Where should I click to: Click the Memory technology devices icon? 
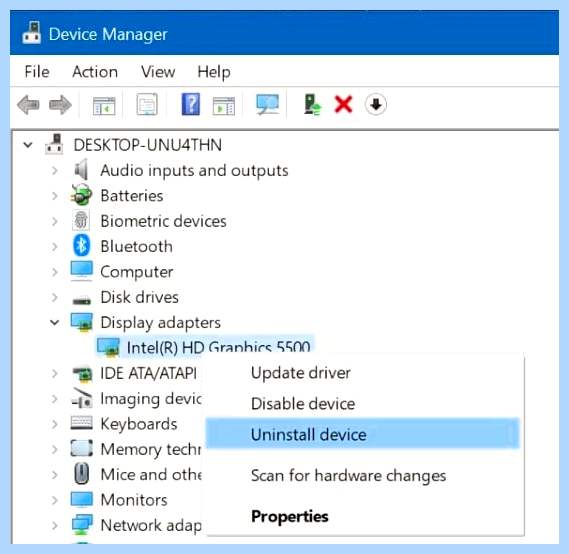82,448
